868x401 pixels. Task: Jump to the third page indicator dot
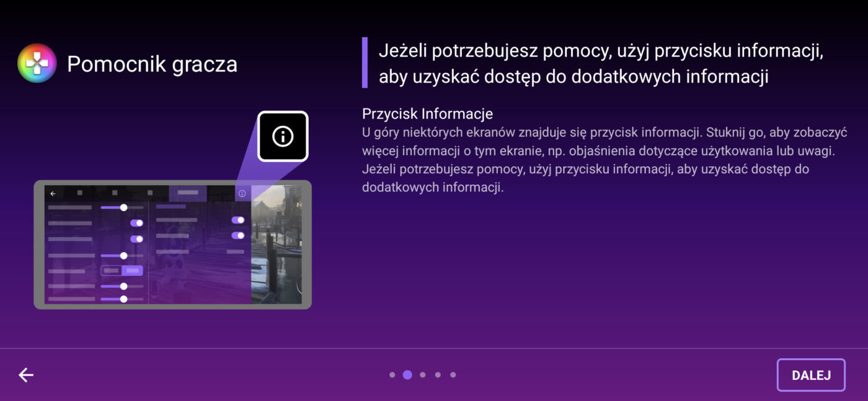(x=423, y=375)
